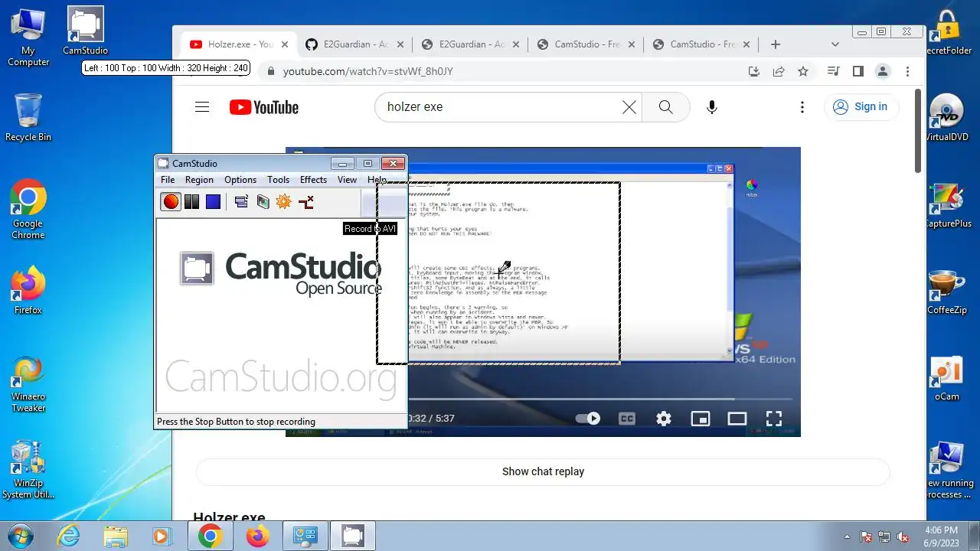This screenshot has width=980, height=551.
Task: Open the File menu in CamStudio
Action: pos(168,179)
